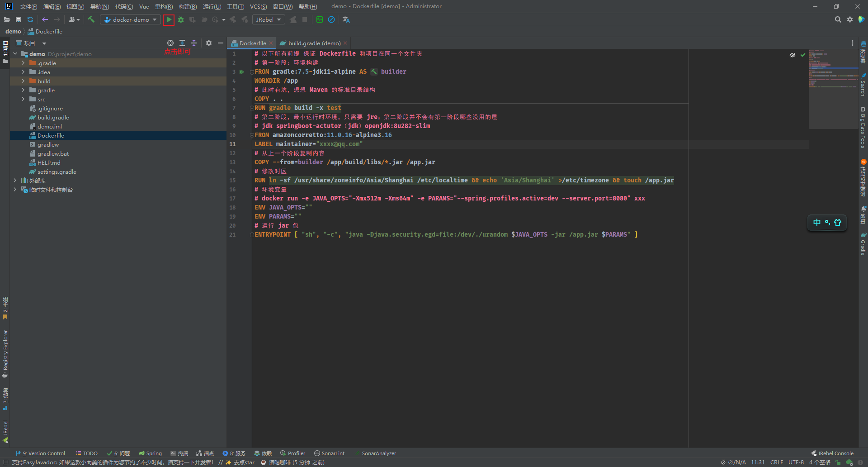The height and width of the screenshot is (467, 868).
Task: Open the Profiler tool window
Action: point(292,453)
